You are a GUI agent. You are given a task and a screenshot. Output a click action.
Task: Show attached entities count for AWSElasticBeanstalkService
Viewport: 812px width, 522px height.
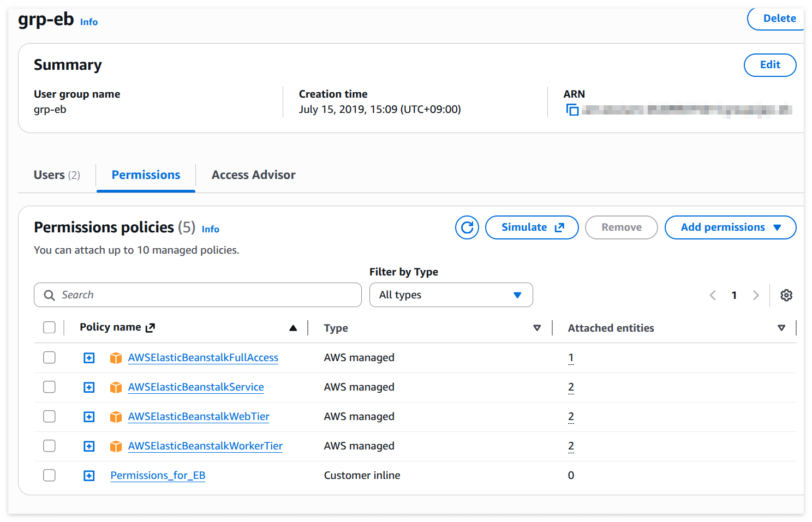pos(571,387)
